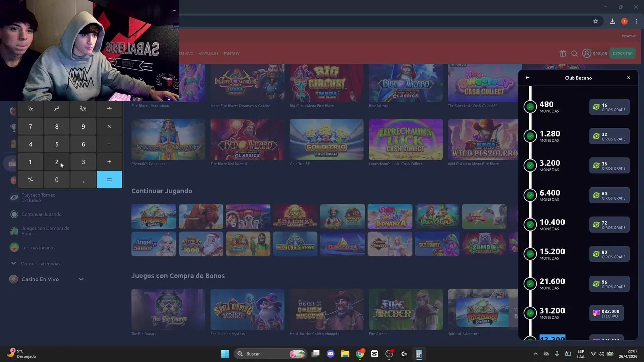Open the Virtuales menu tab

pyautogui.click(x=209, y=53)
